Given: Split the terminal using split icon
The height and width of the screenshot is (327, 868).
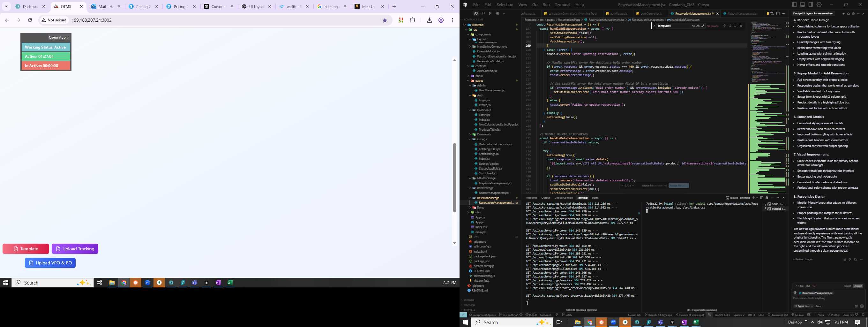Looking at the screenshot, I should (x=762, y=198).
